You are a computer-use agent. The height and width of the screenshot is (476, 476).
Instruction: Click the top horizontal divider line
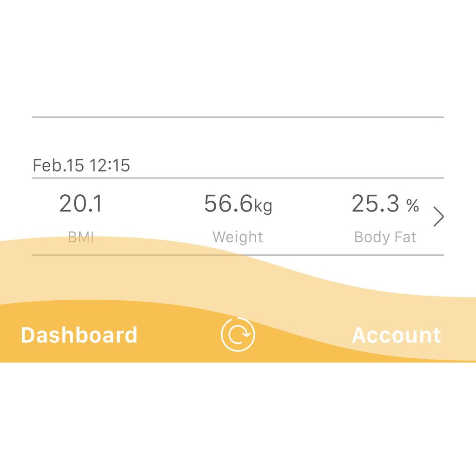click(x=238, y=117)
